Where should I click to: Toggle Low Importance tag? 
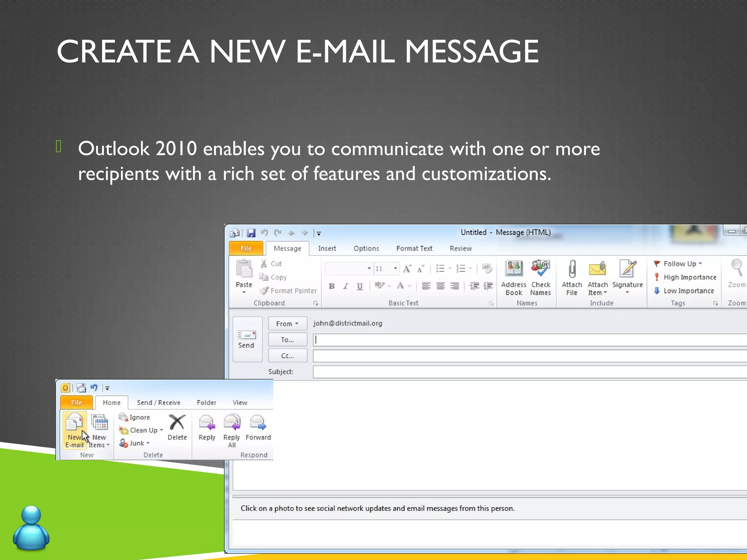click(684, 291)
